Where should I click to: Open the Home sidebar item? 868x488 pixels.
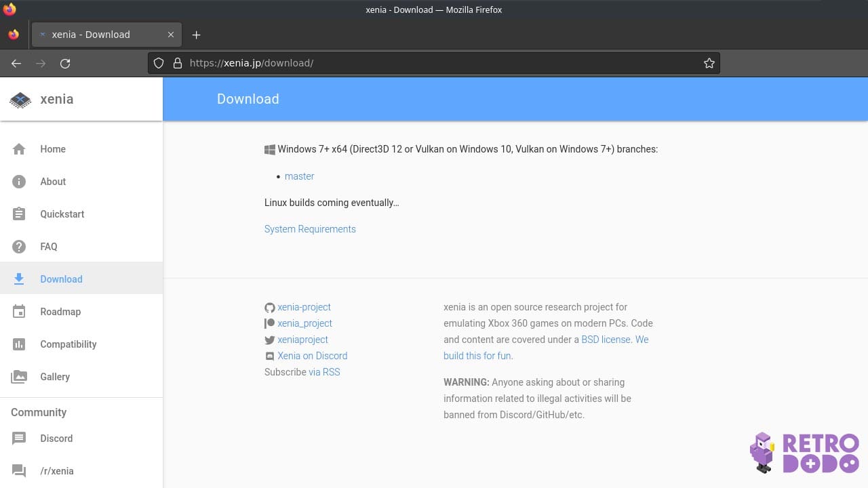pyautogui.click(x=81, y=149)
